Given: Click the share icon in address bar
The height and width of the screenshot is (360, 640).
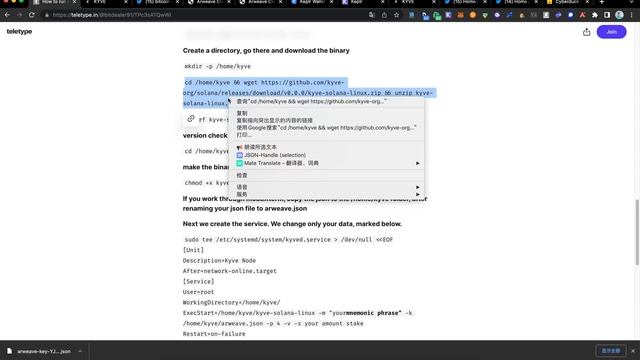Looking at the screenshot, I should pos(384,15).
